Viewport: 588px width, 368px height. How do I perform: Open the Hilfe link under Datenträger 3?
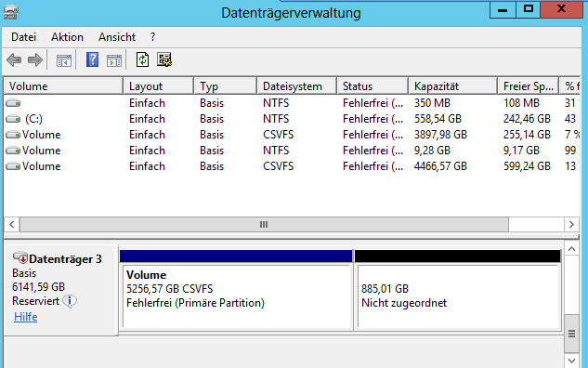25,317
